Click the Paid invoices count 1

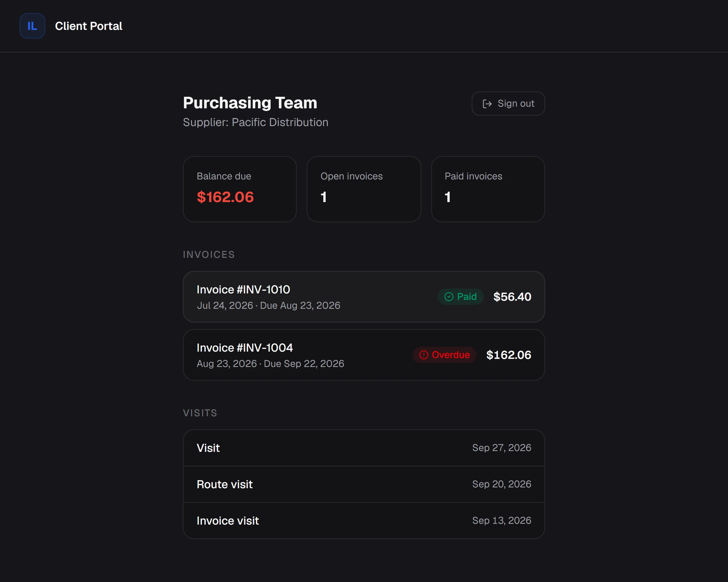448,197
